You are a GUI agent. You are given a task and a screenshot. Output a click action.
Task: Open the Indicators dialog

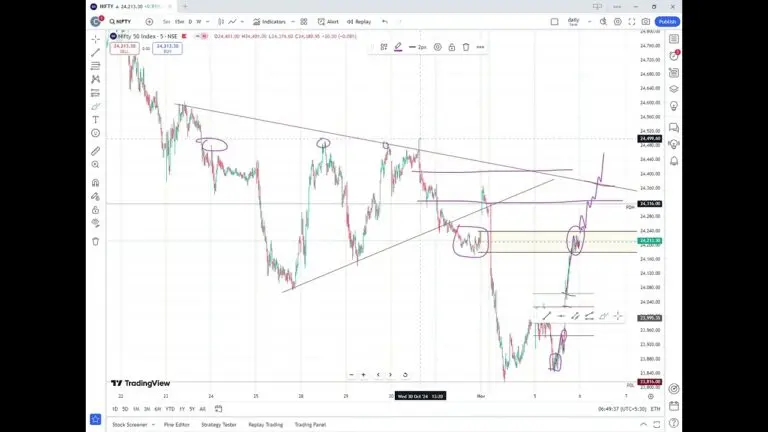pyautogui.click(x=269, y=22)
